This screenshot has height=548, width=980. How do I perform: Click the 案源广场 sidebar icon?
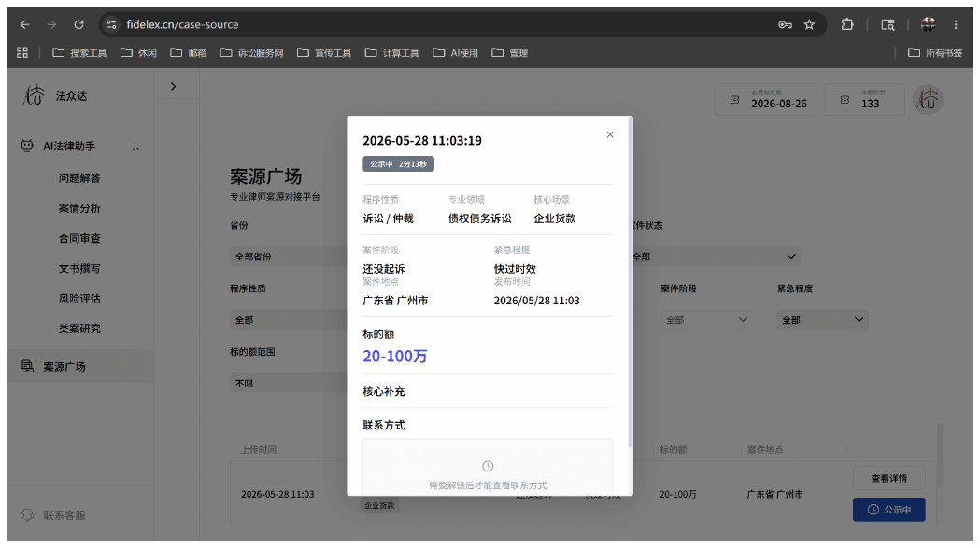coord(26,366)
